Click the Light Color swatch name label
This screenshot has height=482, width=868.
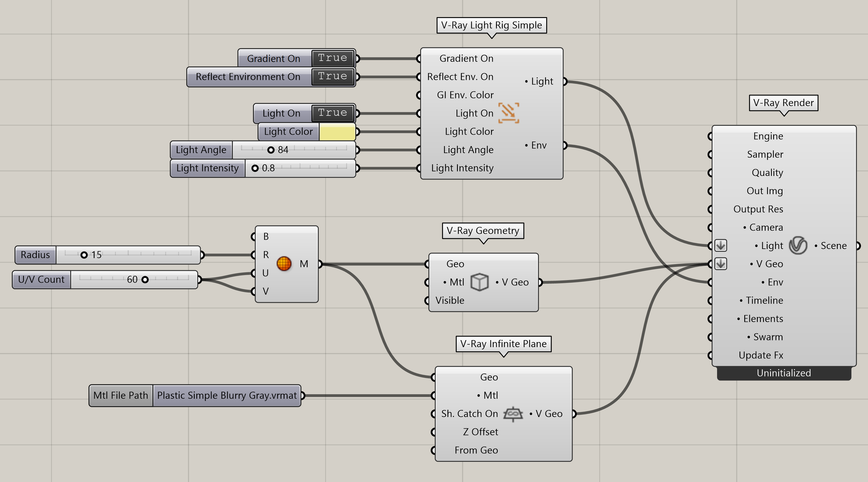coord(288,131)
